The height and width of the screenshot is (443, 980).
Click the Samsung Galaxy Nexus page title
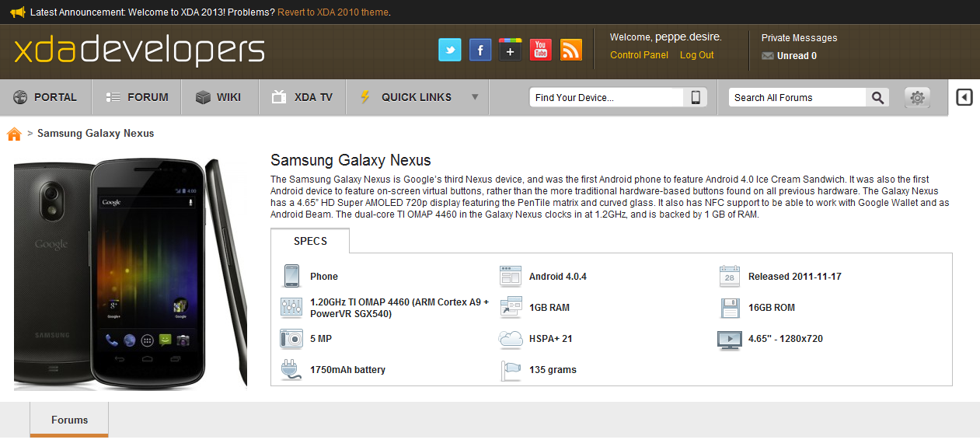click(350, 161)
